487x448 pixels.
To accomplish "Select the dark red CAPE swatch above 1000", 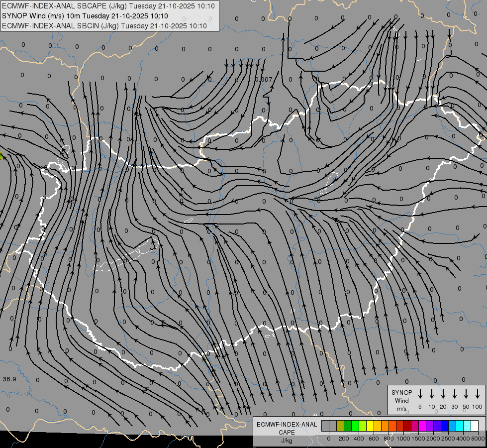I will pos(407,426).
